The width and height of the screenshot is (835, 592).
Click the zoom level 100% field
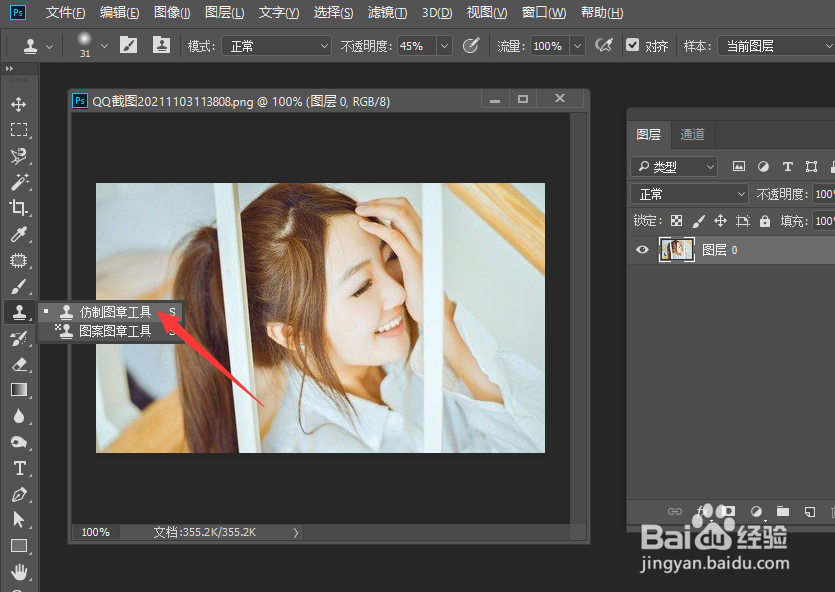95,532
